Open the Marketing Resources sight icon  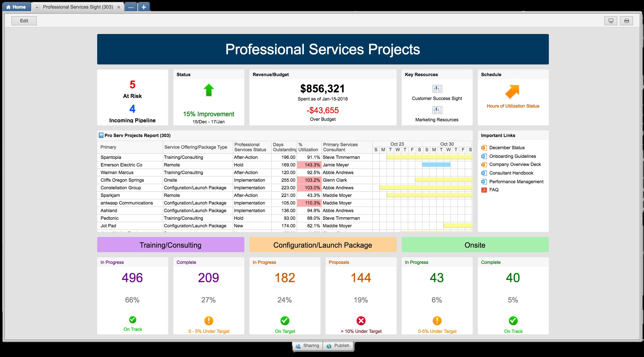click(437, 110)
